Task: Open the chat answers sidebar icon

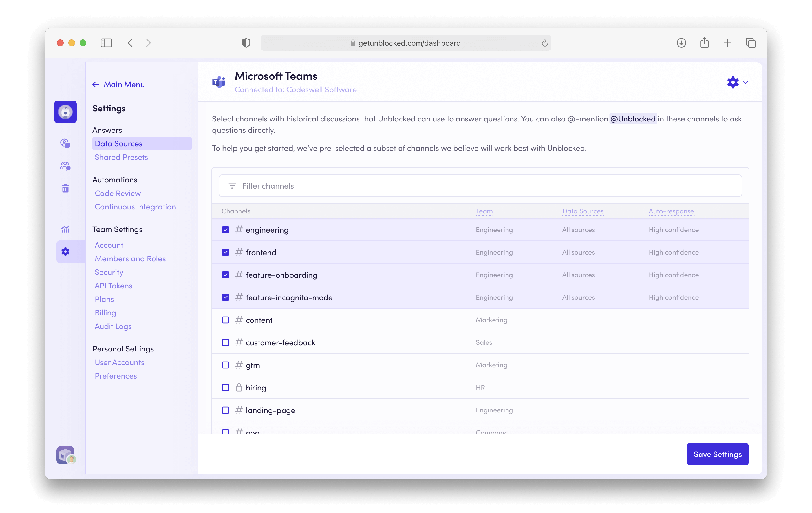Action: [65, 143]
